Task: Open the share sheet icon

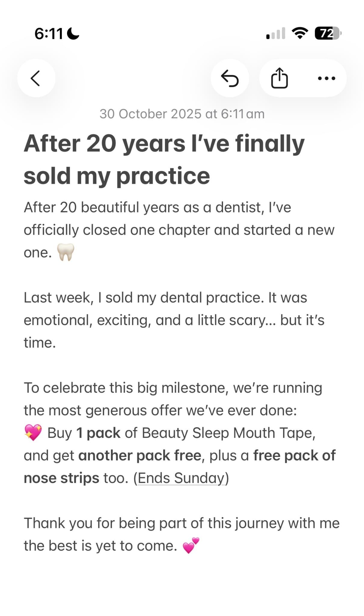Action: click(x=280, y=78)
